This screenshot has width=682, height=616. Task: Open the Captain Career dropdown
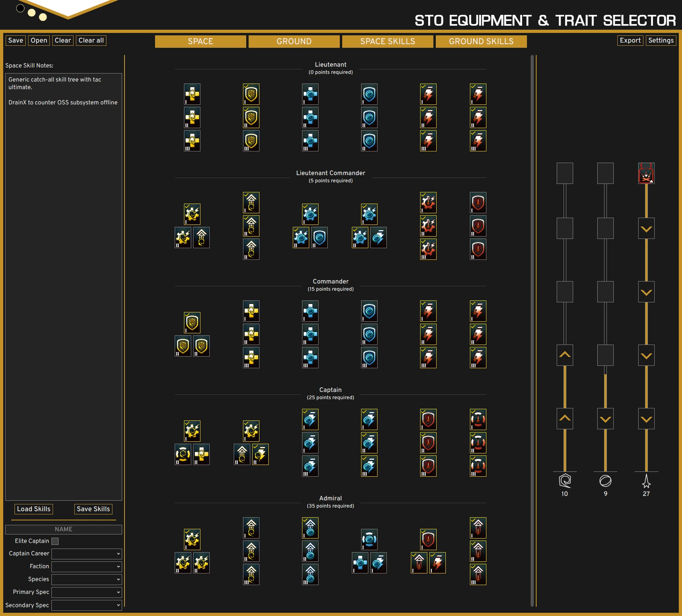pos(86,554)
